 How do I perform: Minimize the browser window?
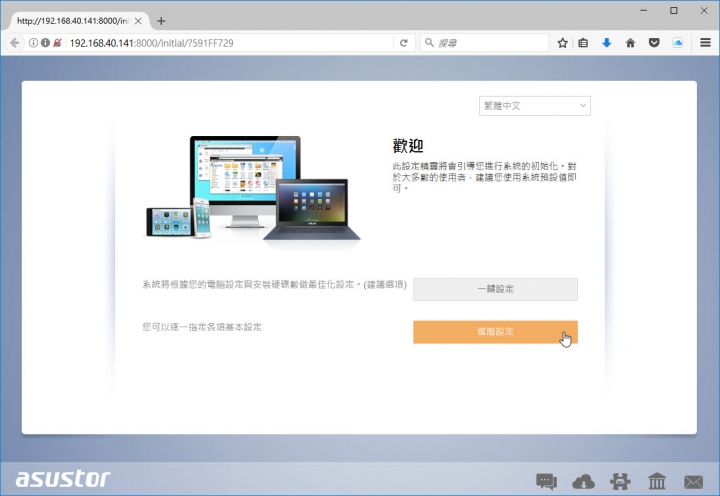click(x=643, y=10)
